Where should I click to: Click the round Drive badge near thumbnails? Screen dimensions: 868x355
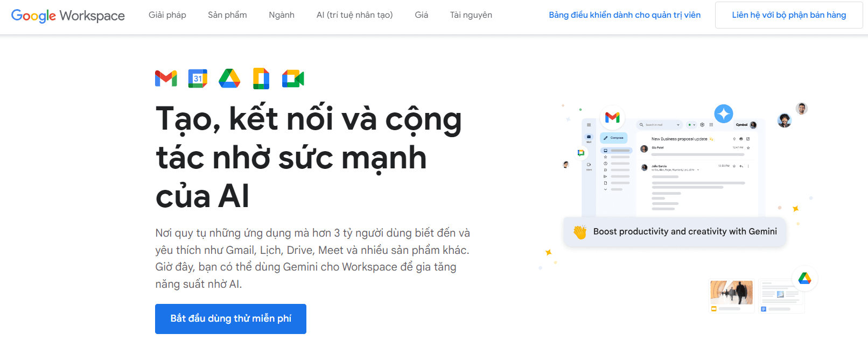pyautogui.click(x=804, y=278)
